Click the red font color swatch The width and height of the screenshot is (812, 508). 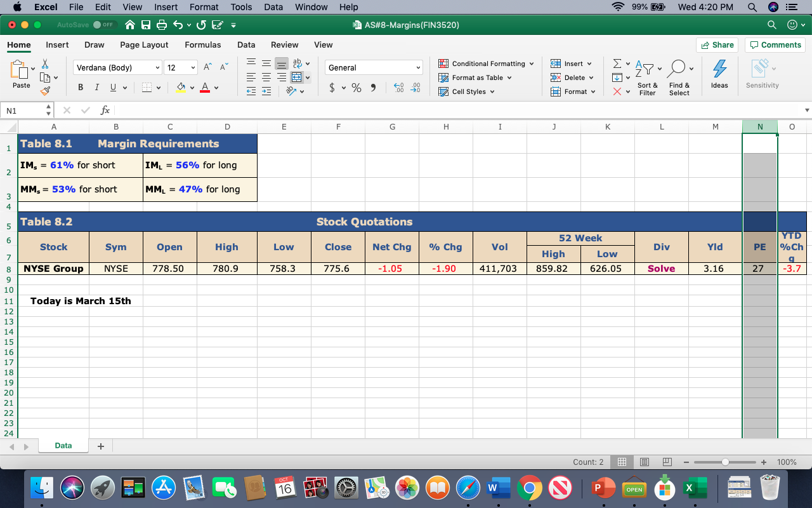205,88
